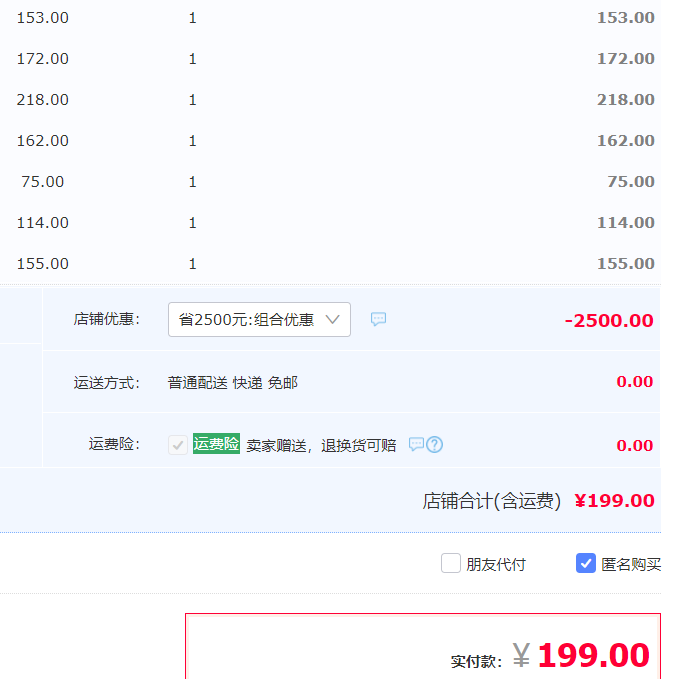The image size is (681, 679).
Task: Select the bold 218.00 subtotal
Action: pos(625,100)
